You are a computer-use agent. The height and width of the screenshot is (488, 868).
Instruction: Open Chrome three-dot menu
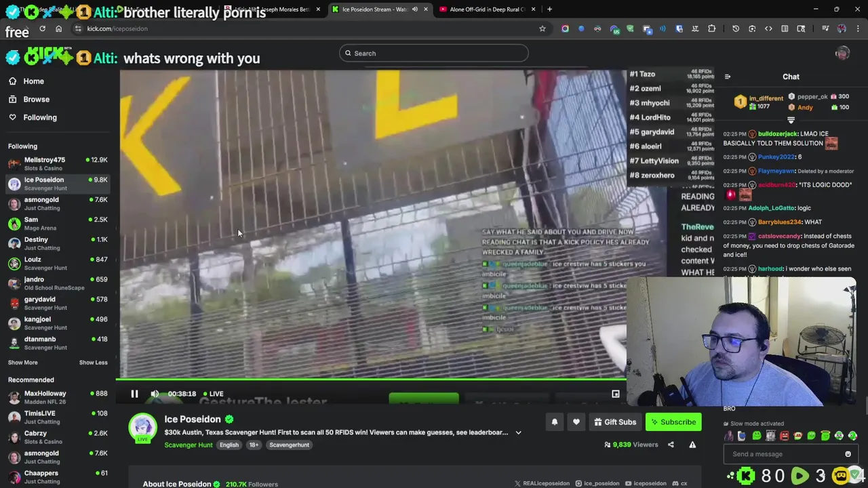click(858, 28)
